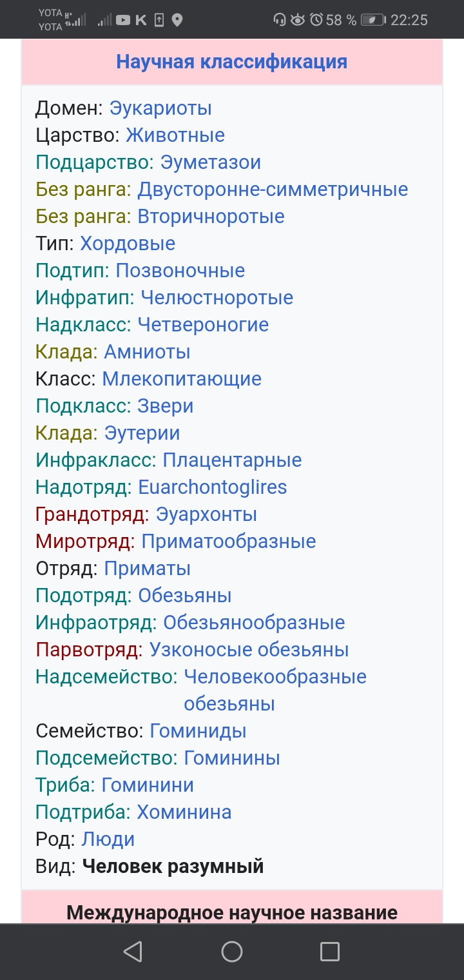
Task: Tap the battery indicator icon
Action: (x=372, y=21)
